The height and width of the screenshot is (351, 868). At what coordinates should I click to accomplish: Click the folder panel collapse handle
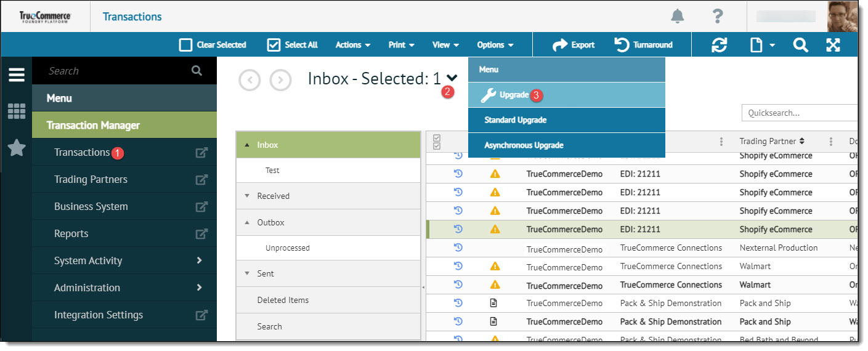pyautogui.click(x=423, y=288)
